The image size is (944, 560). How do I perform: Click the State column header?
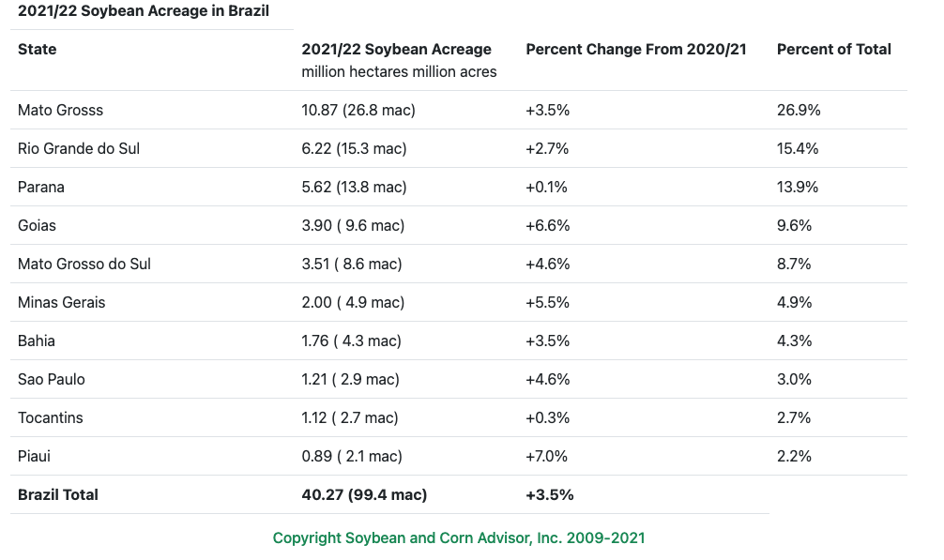pos(38,50)
